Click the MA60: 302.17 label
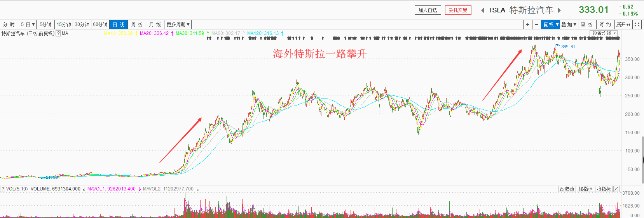Image resolution: width=644 pixels, height=218 pixels. pos(226,33)
